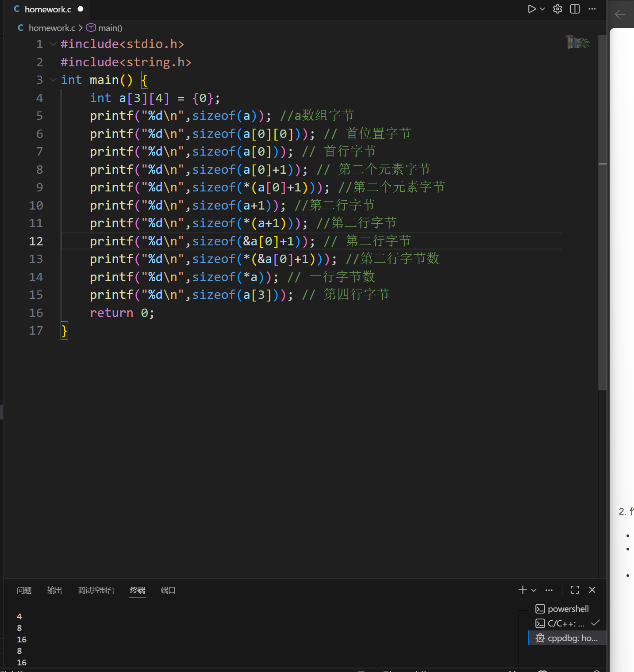This screenshot has height=672, width=634.
Task: Click homework.c in the breadcrumb
Action: click(x=52, y=28)
